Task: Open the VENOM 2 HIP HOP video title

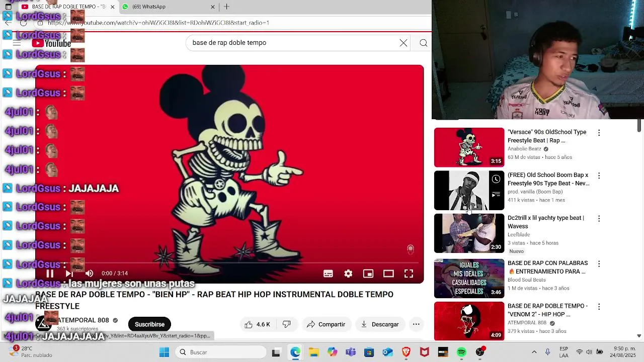Action: tap(547, 310)
